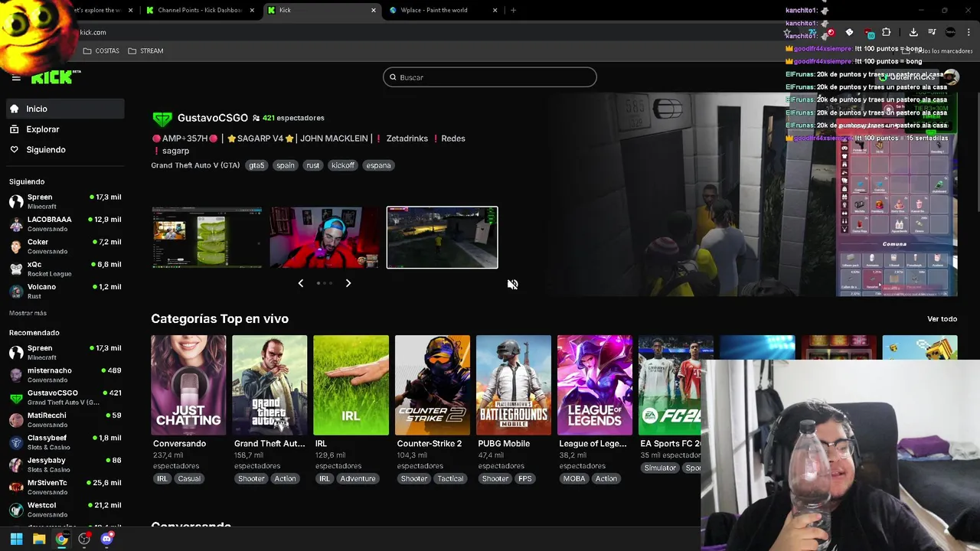
Task: Click the green Kick logo
Action: tap(54, 77)
